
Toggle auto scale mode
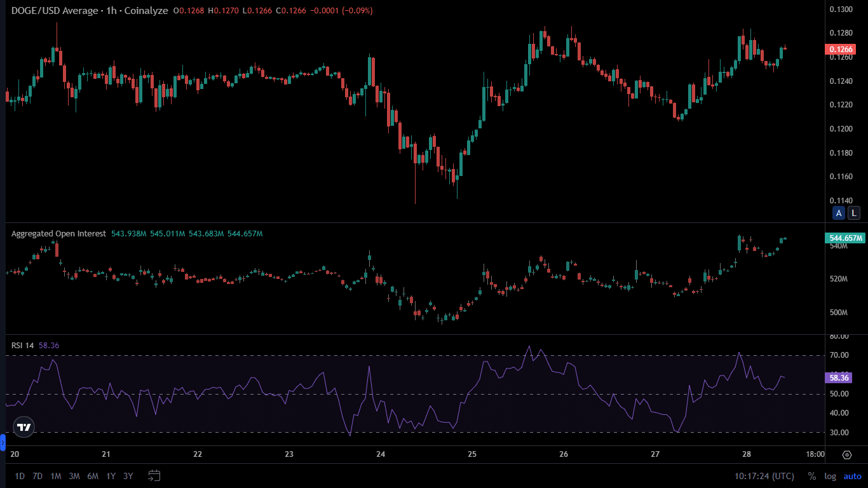[x=853, y=476]
